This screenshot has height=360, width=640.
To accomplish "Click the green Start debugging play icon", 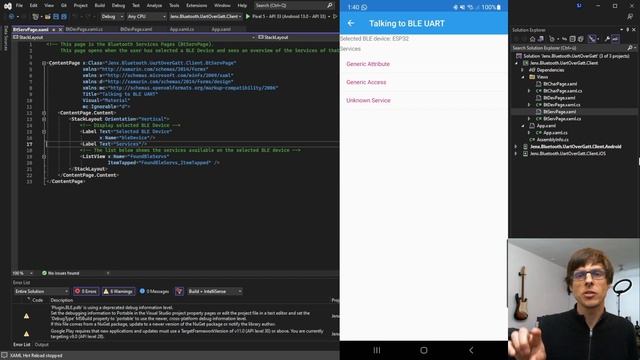I will [x=248, y=16].
